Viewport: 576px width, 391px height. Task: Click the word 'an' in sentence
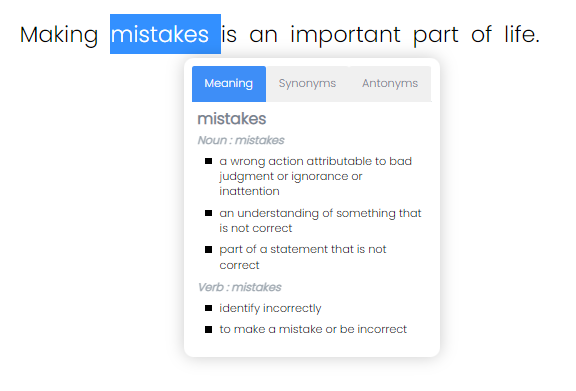pyautogui.click(x=263, y=36)
